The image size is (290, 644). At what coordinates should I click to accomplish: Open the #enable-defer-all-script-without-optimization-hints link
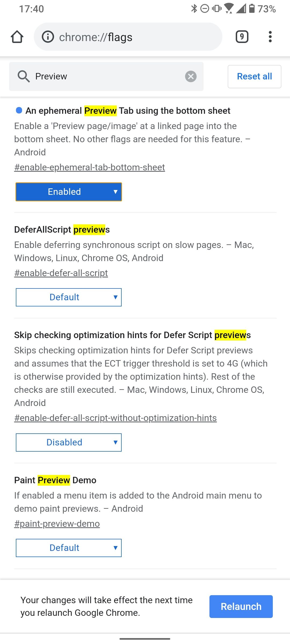(116, 418)
